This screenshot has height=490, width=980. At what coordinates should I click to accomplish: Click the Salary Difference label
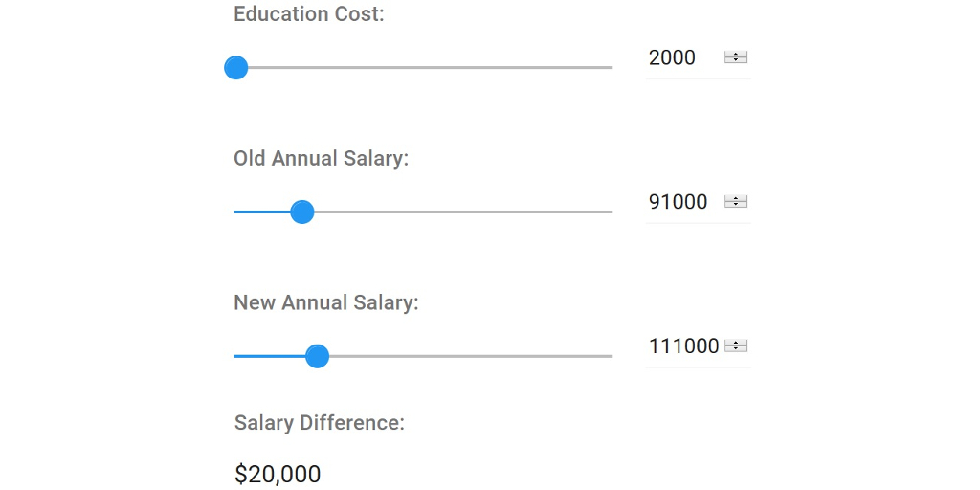(x=319, y=423)
